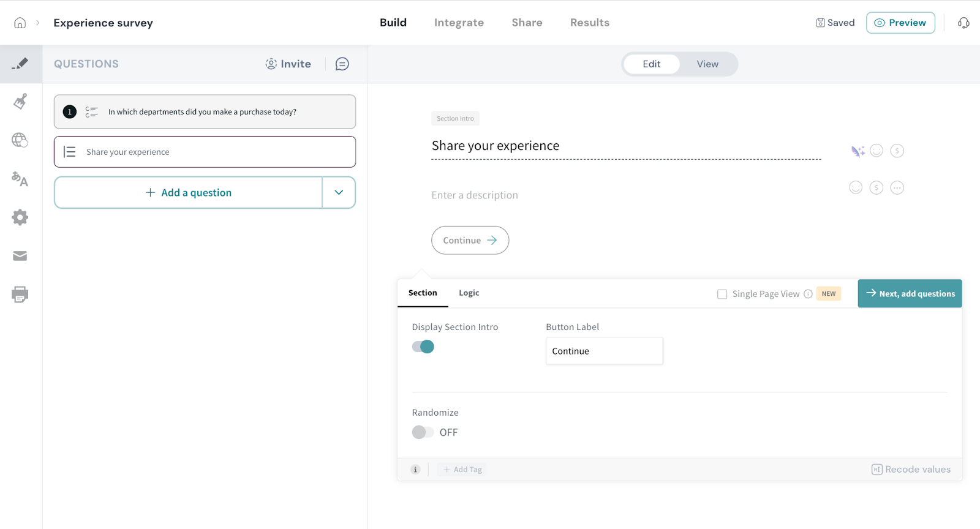Open the Results tab
Viewport: 980px width, 529px height.
click(x=589, y=23)
